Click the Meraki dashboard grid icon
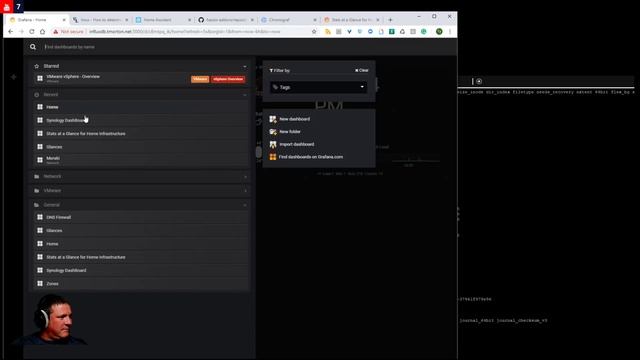640x360 pixels. coord(40,160)
